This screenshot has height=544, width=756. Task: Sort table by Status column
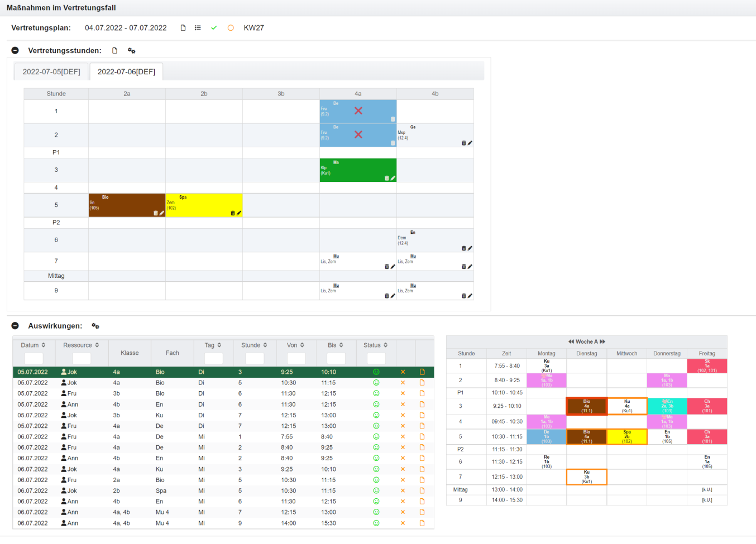point(376,345)
